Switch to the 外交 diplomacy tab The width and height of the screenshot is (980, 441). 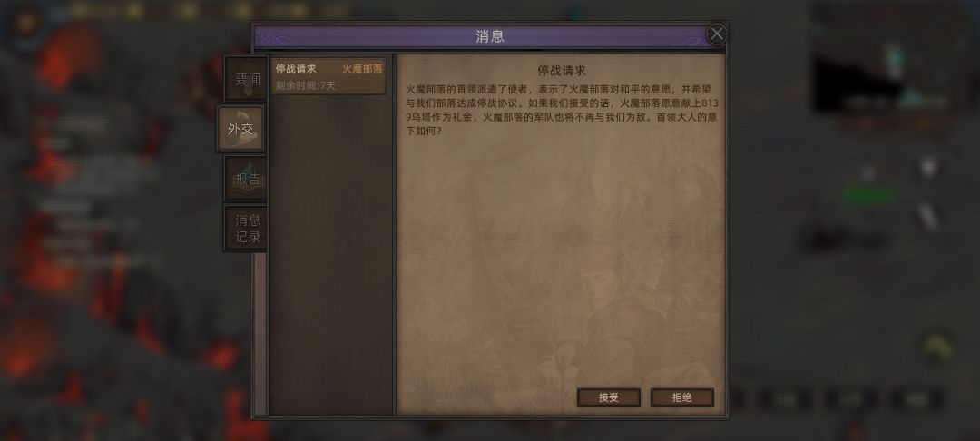[x=240, y=129]
